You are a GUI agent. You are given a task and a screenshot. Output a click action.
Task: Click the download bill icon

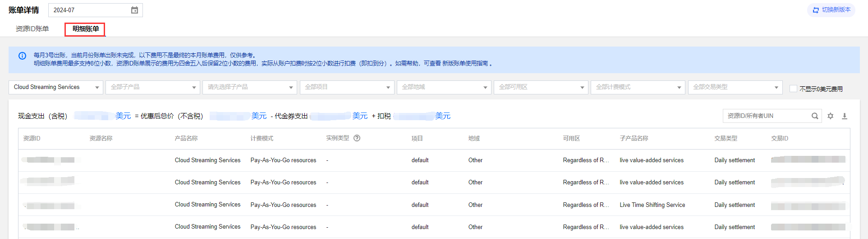tap(845, 116)
